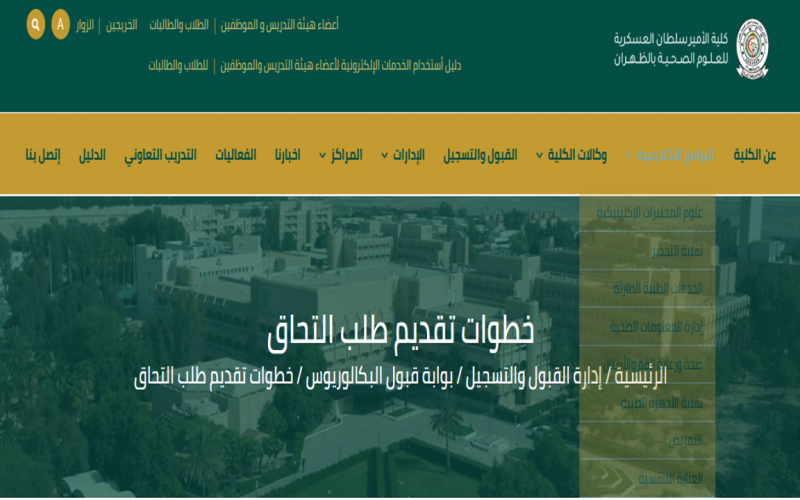Collapse the البرامج الأكاديمية dropdown arrow
Viewport: 800px width, 500px height.
[x=629, y=155]
